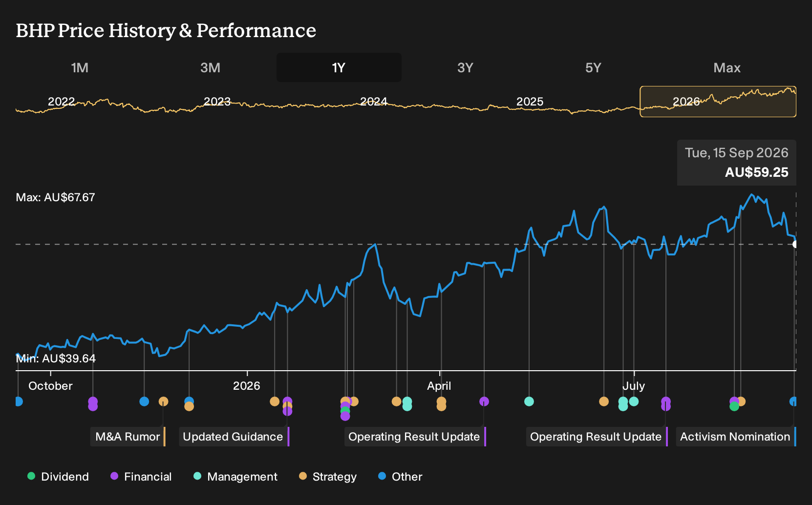812x505 pixels.
Task: Click the single teal dot under July label
Action: click(634, 401)
